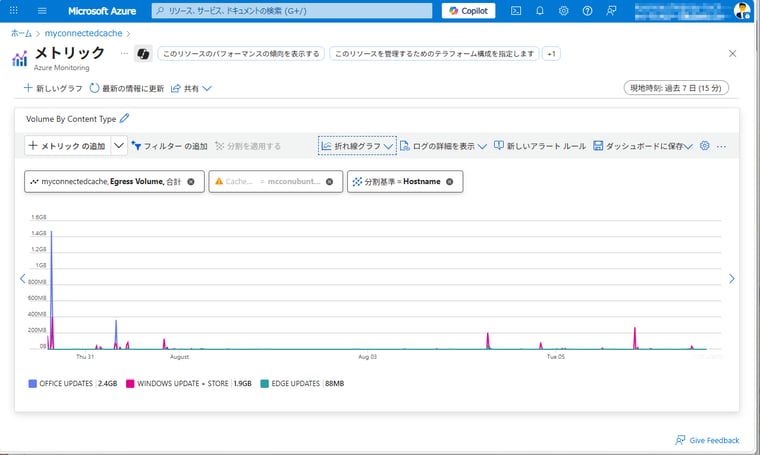Remove the Egress Volume metric pill
The image size is (760, 455).
(191, 182)
